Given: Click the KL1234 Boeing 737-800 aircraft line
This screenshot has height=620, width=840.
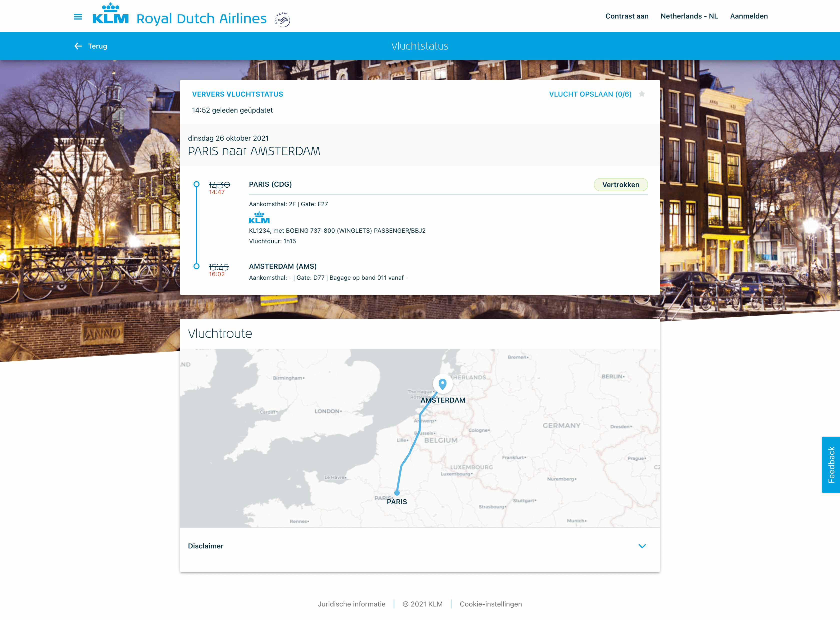Looking at the screenshot, I should pos(337,230).
